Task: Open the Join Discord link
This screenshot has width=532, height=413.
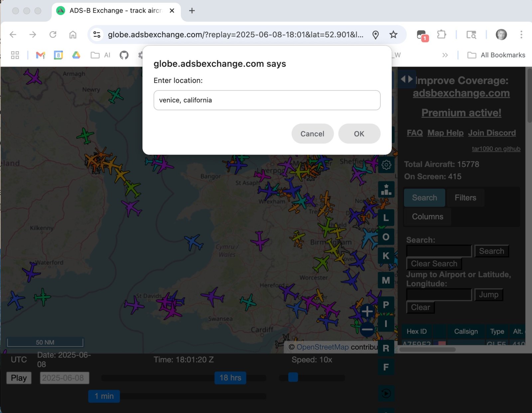Action: coord(492,133)
